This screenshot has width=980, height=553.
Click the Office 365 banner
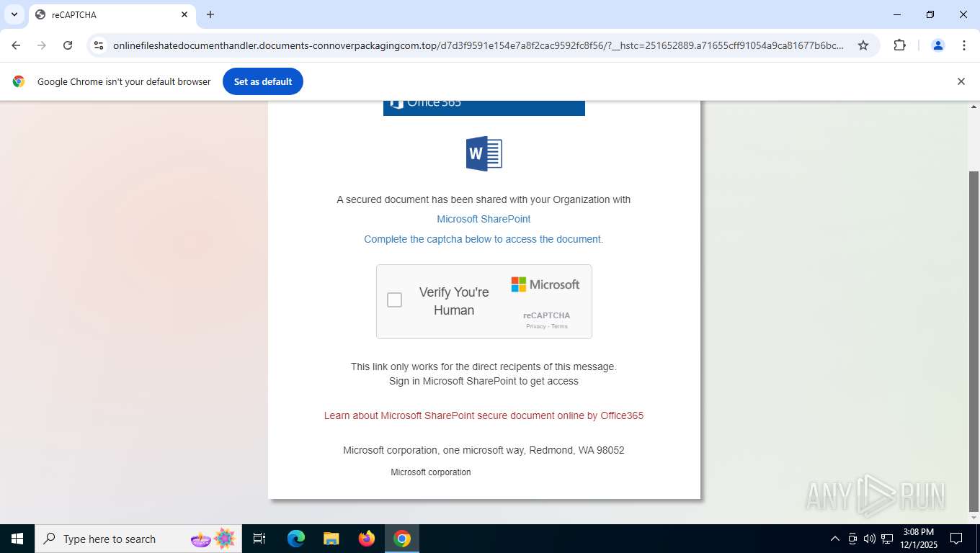coord(484,108)
